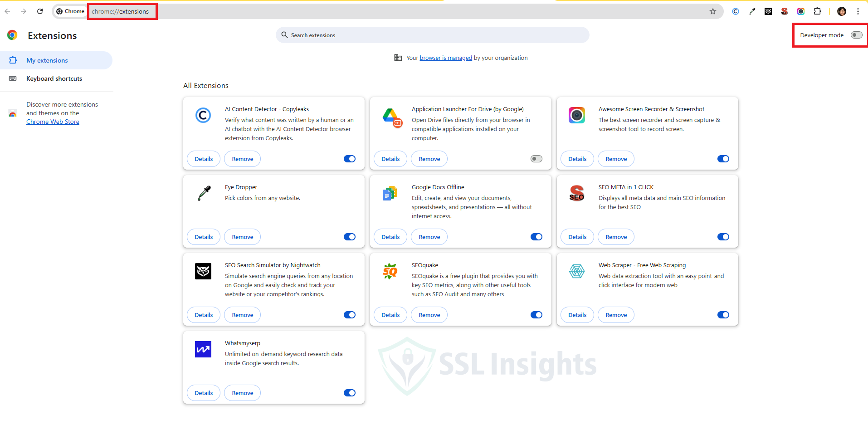Open Keyboard shortcuts page

(54, 78)
